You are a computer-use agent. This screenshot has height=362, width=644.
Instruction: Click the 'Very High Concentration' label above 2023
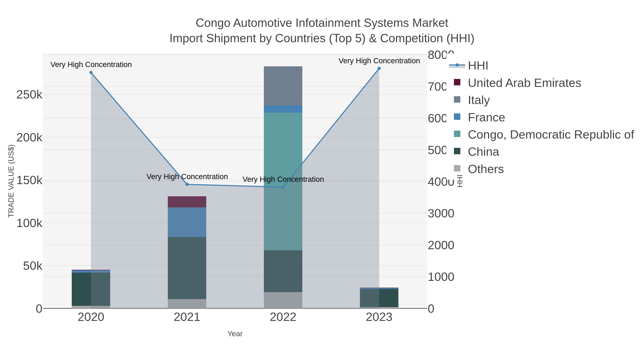(379, 61)
